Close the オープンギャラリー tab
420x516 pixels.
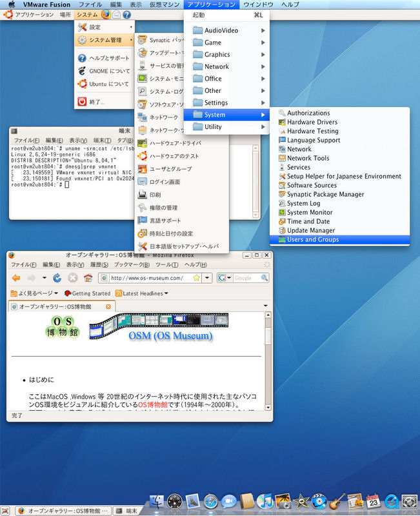tap(108, 306)
